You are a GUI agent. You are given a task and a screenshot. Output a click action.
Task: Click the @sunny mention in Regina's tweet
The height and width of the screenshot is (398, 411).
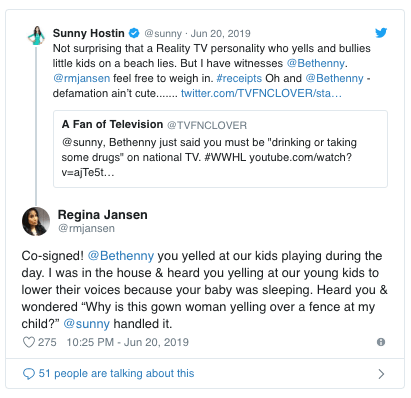click(x=86, y=324)
